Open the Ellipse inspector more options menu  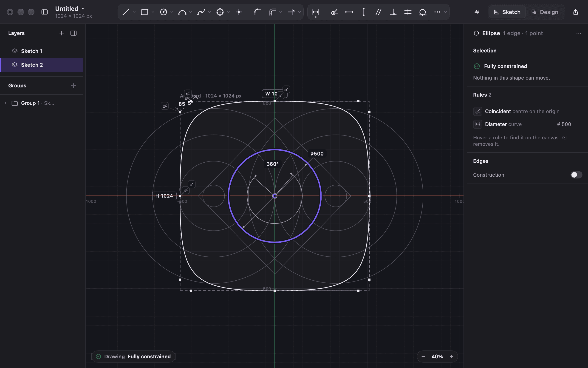coord(579,33)
